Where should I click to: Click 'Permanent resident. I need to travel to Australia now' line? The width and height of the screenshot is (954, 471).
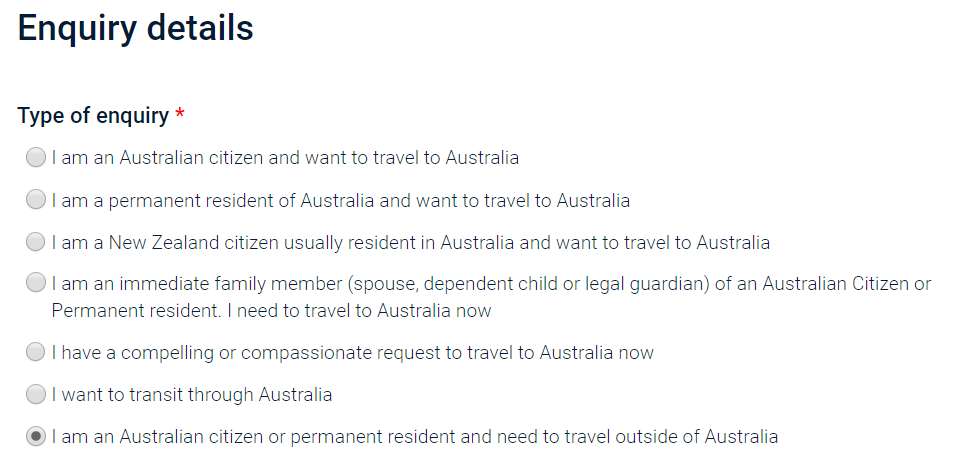pos(271,310)
